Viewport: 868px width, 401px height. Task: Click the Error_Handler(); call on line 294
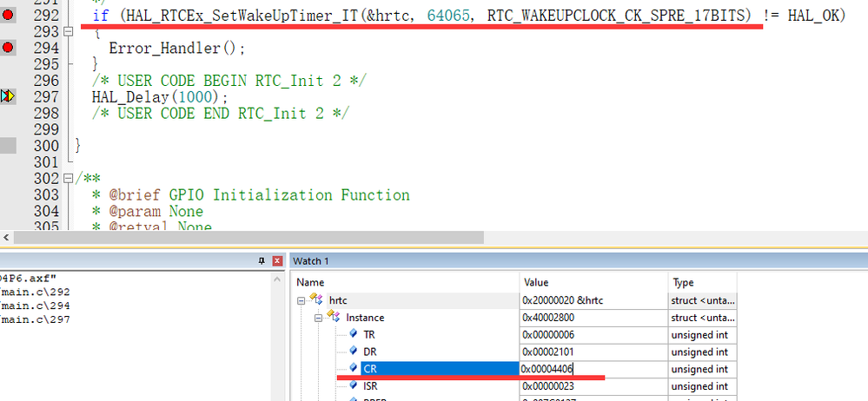(176, 49)
